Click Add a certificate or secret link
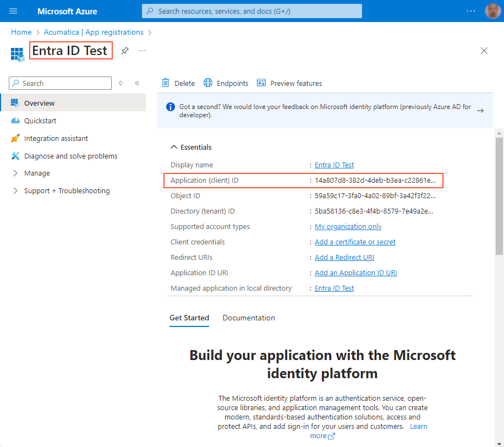This screenshot has height=447, width=504. click(x=355, y=242)
